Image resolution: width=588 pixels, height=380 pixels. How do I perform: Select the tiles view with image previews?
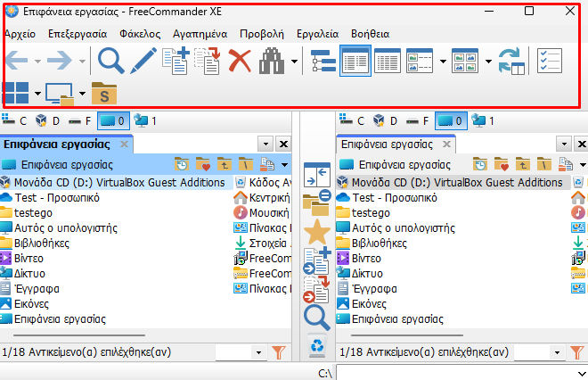[420, 61]
